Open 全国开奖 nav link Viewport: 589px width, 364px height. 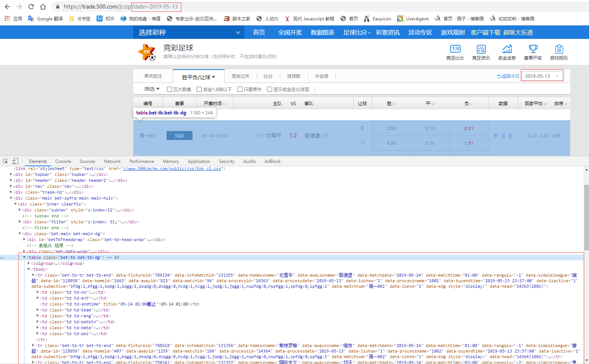290,33
